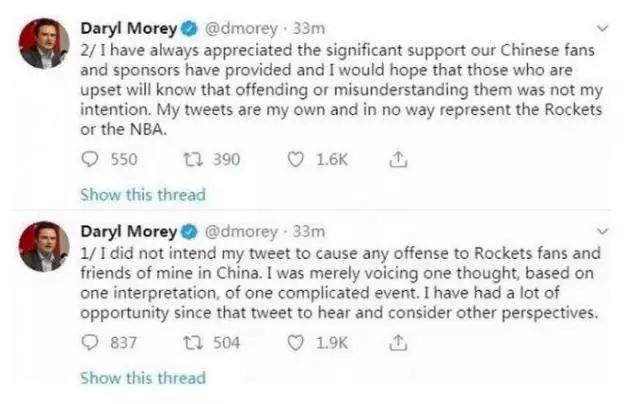Like the tweet with 1.6K likes
Image resolution: width=640 pixels, height=404 pixels.
click(296, 159)
